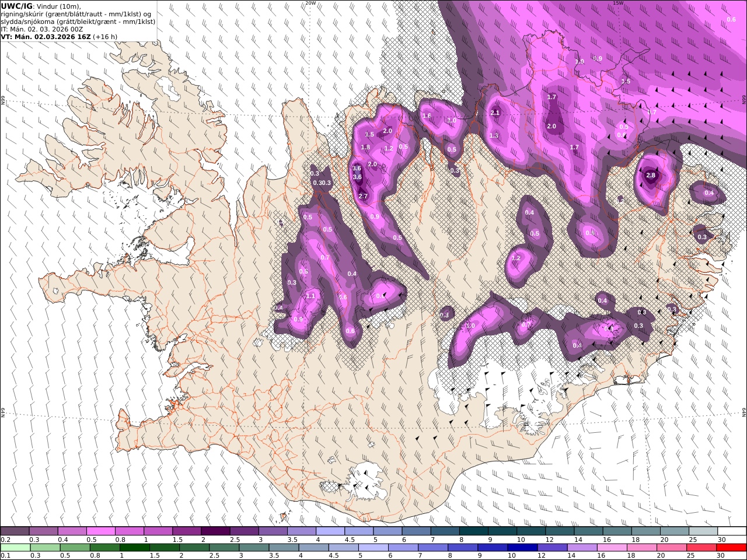Viewport: 747px width, 560px height.
Task: Click the '(+16 h)' forecast offset text
Action: 105,37
